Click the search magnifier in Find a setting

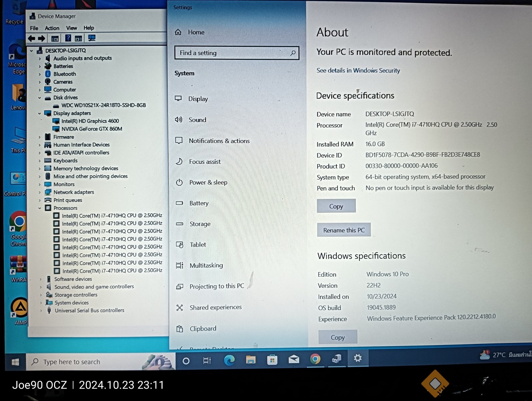click(x=293, y=53)
